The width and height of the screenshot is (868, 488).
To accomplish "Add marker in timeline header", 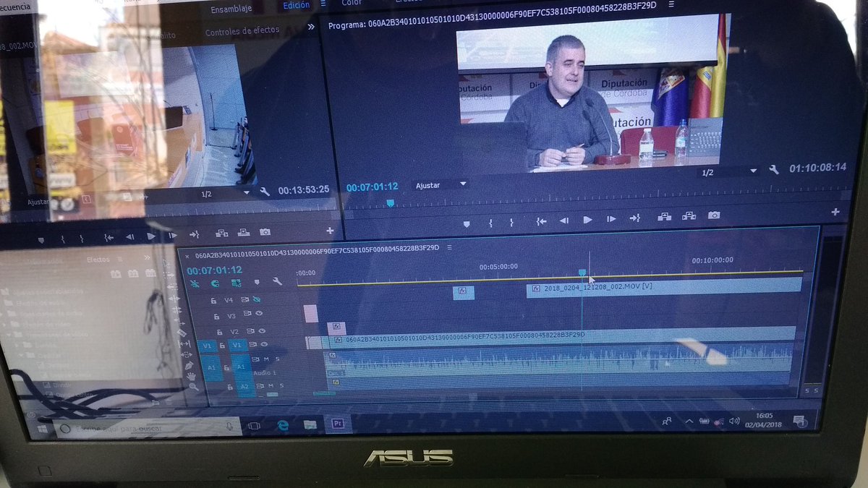I will pyautogui.click(x=256, y=282).
